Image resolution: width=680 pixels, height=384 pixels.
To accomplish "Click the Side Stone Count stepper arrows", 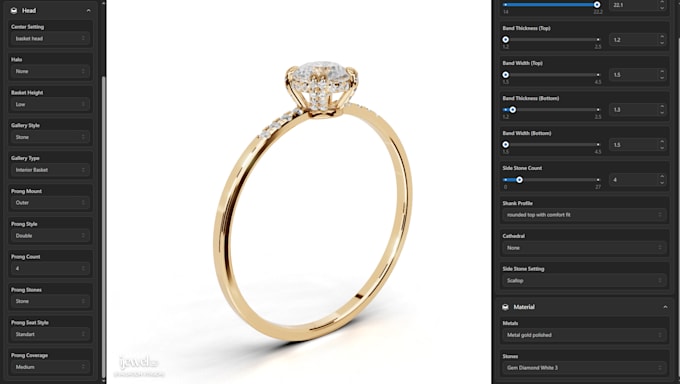I will click(x=662, y=180).
